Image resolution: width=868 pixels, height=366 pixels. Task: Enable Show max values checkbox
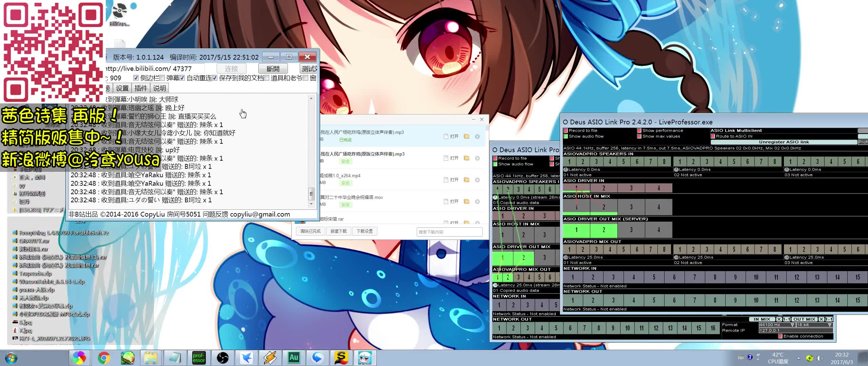[x=639, y=136]
